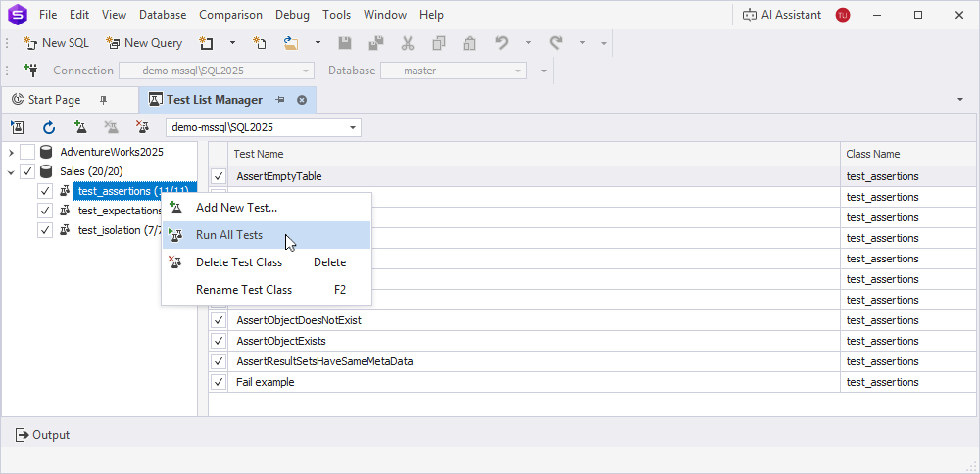Expand the AdventureWorks2025 database node
The height and width of the screenshot is (474, 980).
tap(11, 152)
